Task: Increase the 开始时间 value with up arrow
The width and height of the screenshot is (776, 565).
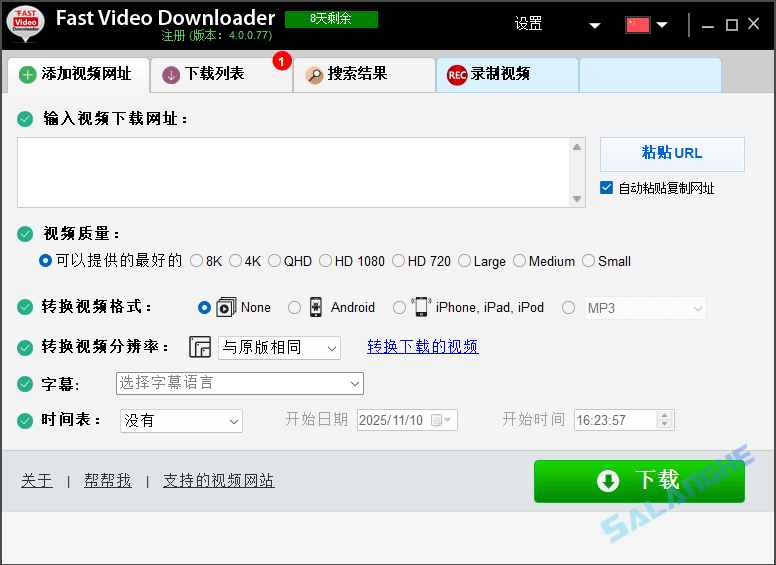Action: tap(665, 416)
